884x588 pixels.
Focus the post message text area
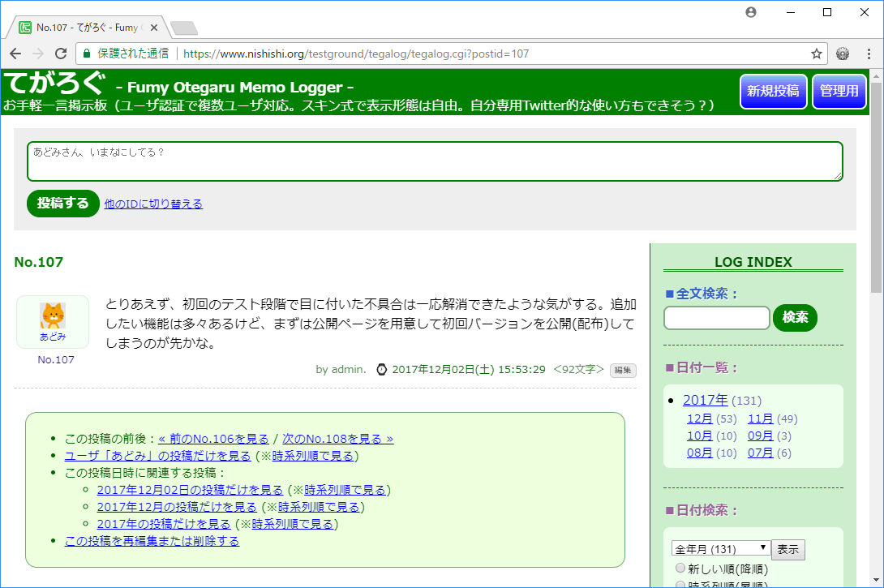(435, 161)
